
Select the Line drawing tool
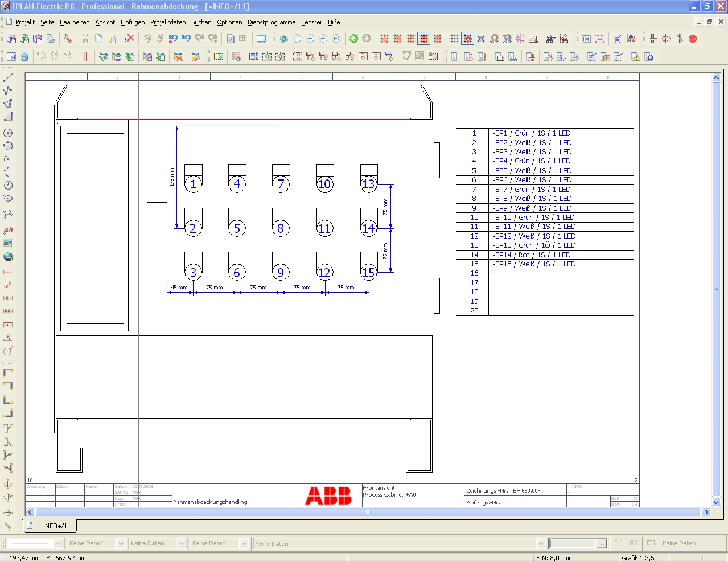pos(8,77)
